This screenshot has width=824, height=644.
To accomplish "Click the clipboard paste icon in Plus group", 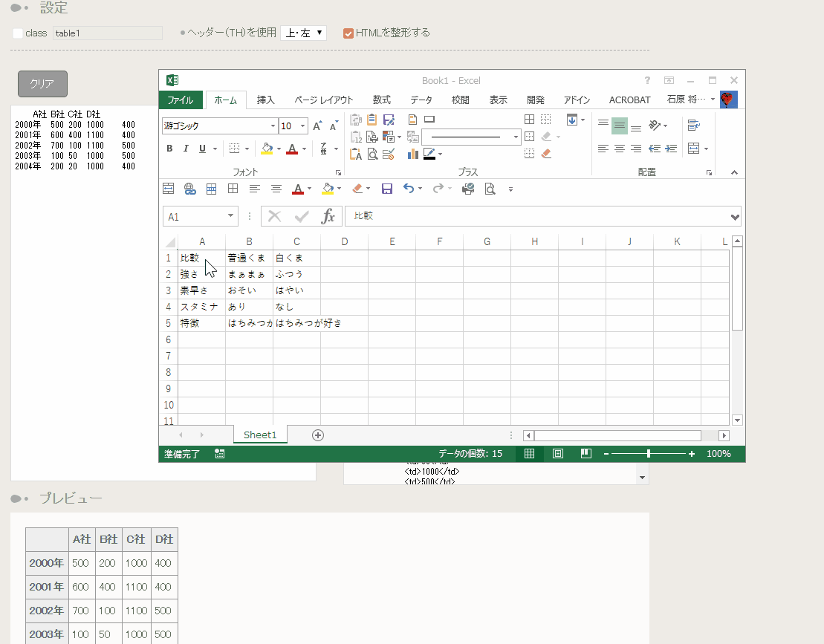I will tap(372, 120).
